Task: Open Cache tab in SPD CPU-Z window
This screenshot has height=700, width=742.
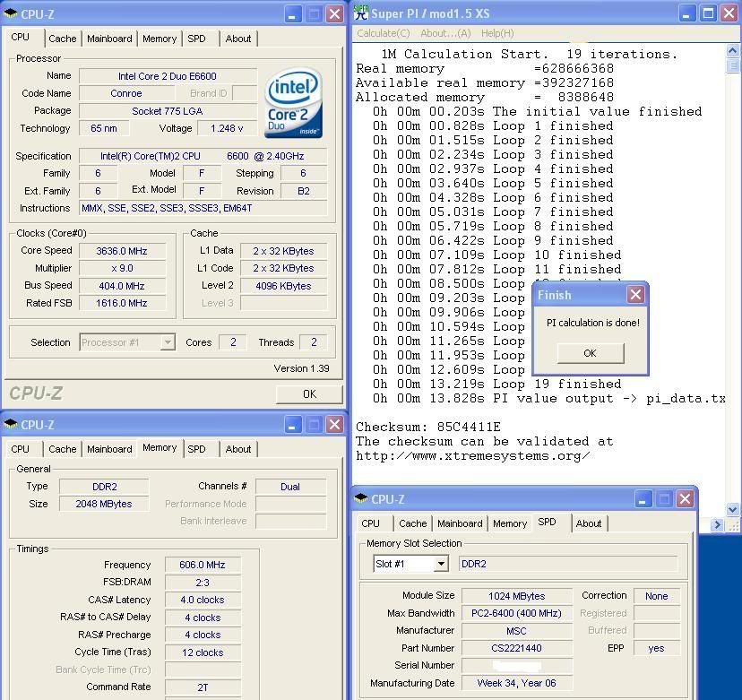Action: pos(412,523)
